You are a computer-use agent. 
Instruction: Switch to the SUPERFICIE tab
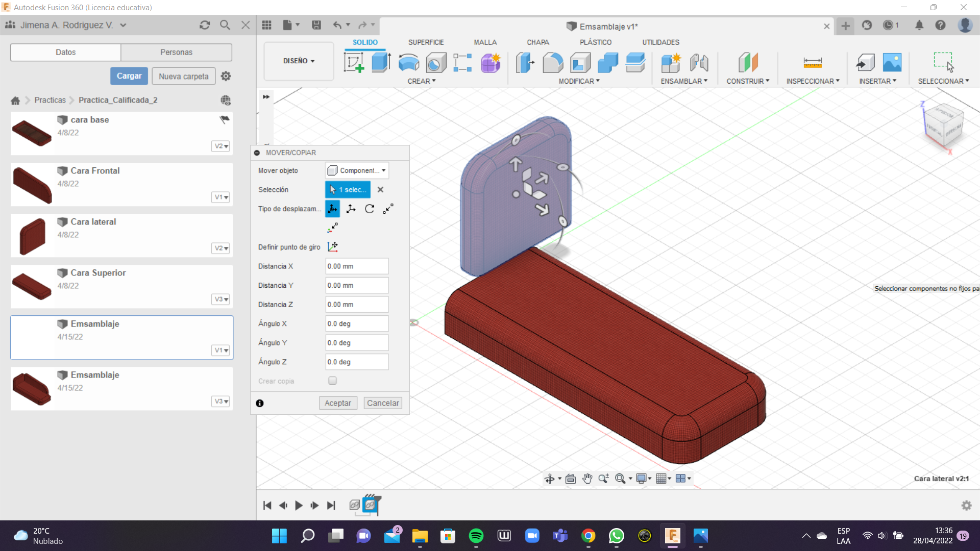[x=426, y=42]
